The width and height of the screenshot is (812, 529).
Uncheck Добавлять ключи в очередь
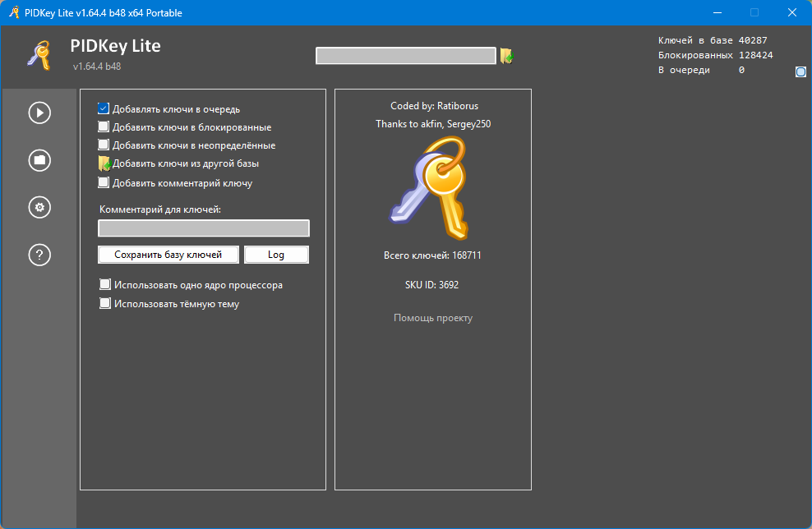103,108
